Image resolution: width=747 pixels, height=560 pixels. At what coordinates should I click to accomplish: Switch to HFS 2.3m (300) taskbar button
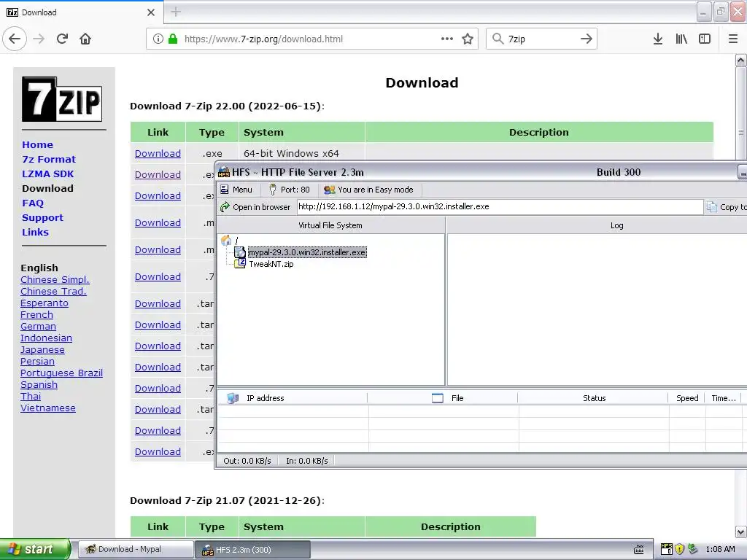[253, 550]
